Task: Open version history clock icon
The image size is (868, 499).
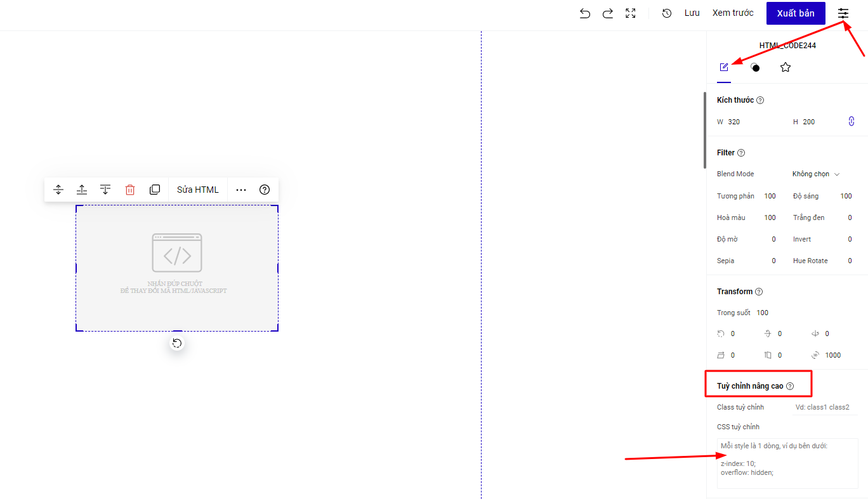Action: tap(667, 13)
